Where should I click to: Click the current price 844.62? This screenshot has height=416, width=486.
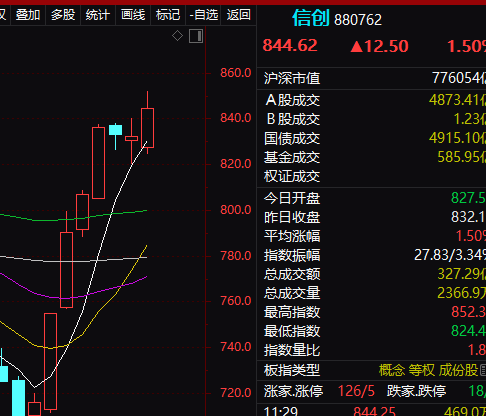tap(290, 46)
